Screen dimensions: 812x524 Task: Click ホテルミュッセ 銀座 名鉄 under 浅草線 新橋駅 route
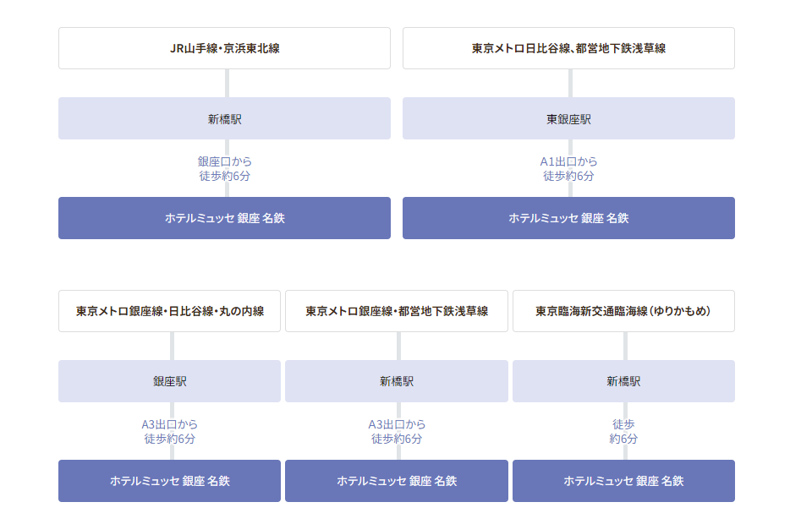click(x=397, y=481)
